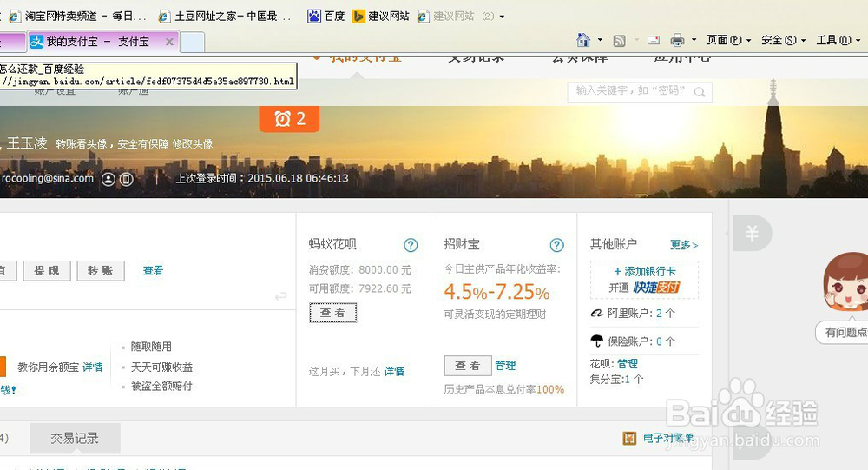The height and width of the screenshot is (470, 868).
Task: Click 查看 button under 招财宝
Action: [x=468, y=366]
